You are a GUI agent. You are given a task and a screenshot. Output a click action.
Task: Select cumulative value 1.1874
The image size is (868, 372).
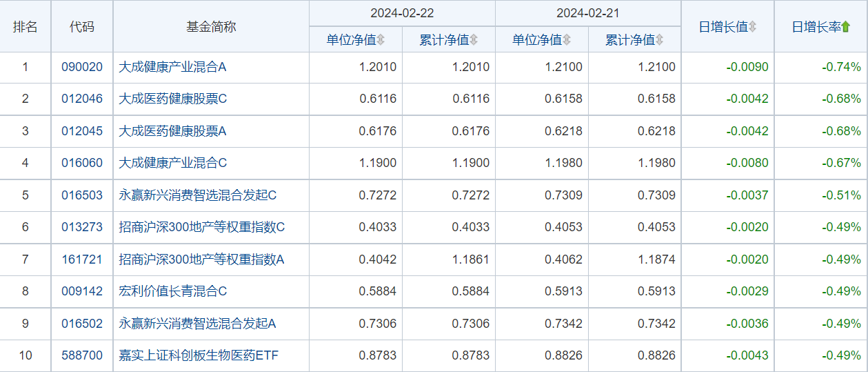pyautogui.click(x=657, y=260)
